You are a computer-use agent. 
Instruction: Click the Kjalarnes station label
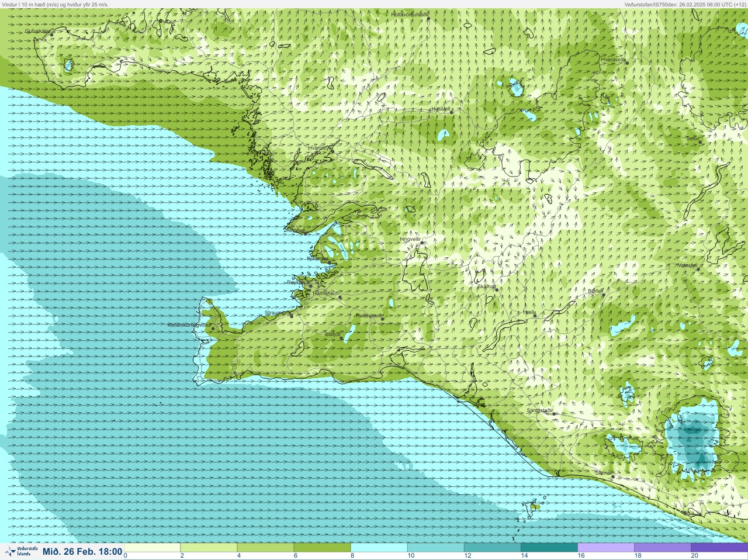317,258
